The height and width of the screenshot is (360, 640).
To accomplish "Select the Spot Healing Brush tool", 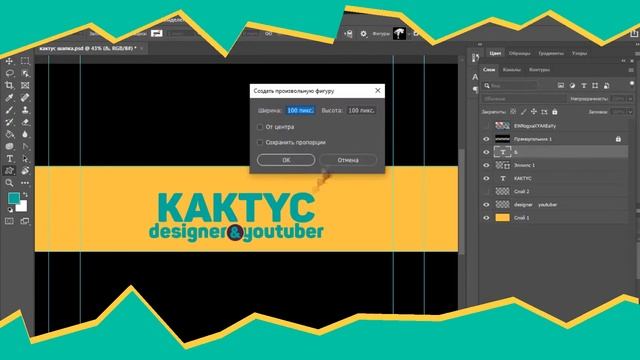I will (x=25, y=98).
